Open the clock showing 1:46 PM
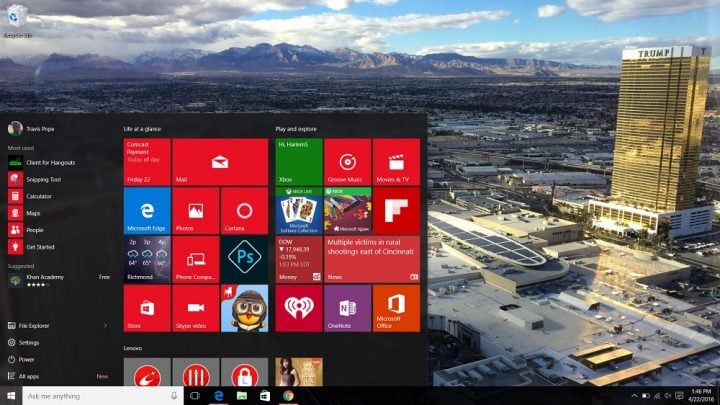The height and width of the screenshot is (405, 720). click(701, 396)
